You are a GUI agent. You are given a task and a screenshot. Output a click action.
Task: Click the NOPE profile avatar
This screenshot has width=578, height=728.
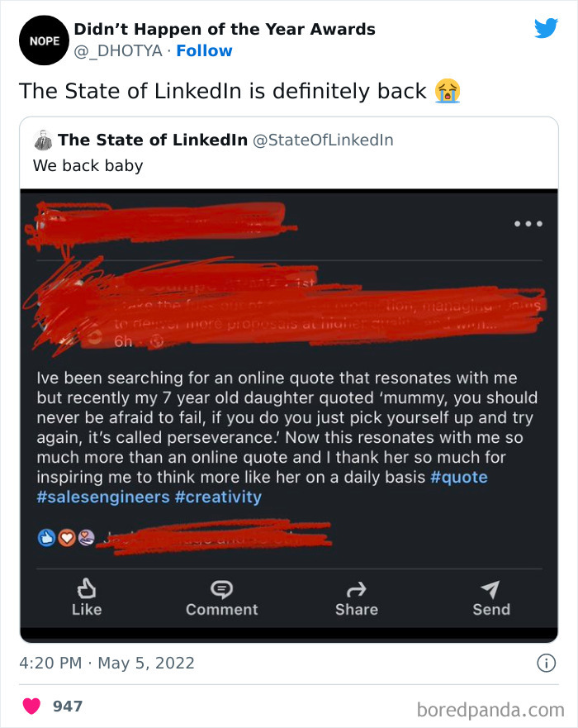(x=44, y=40)
